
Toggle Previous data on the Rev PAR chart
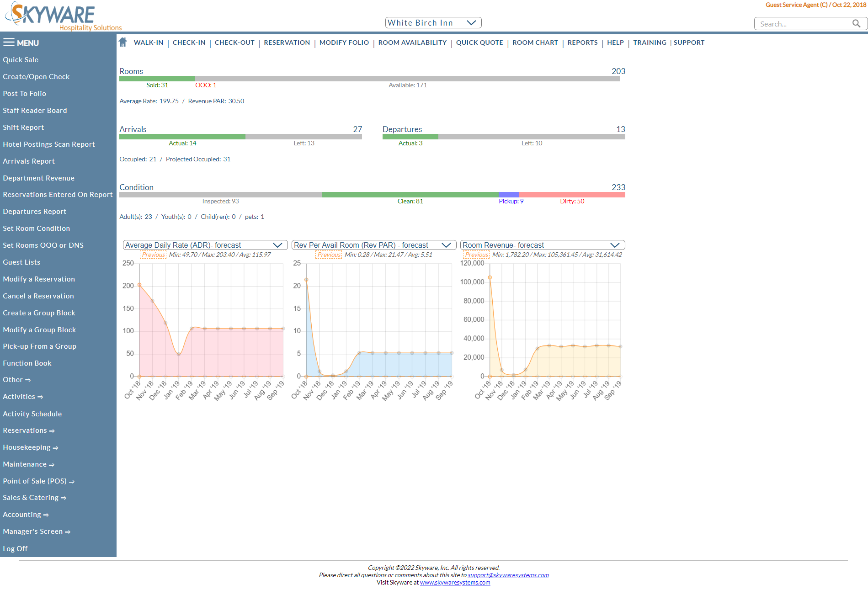click(329, 255)
